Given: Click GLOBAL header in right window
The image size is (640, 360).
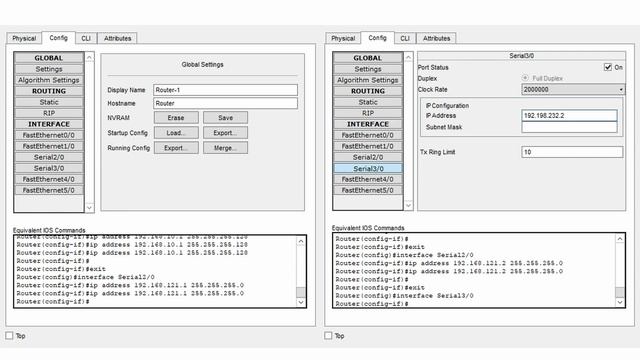Looking at the screenshot, I should click(368, 58).
